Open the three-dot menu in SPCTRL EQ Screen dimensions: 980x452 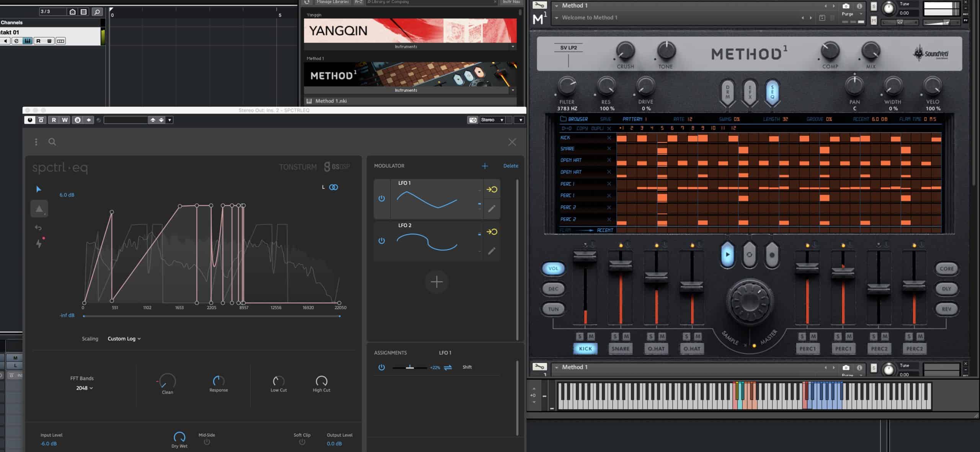36,142
